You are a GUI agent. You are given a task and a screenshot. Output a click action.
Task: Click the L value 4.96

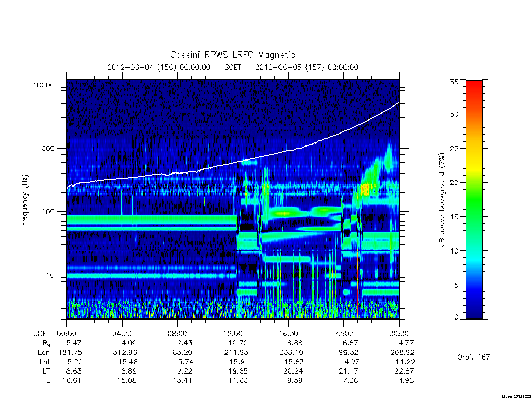point(405,381)
